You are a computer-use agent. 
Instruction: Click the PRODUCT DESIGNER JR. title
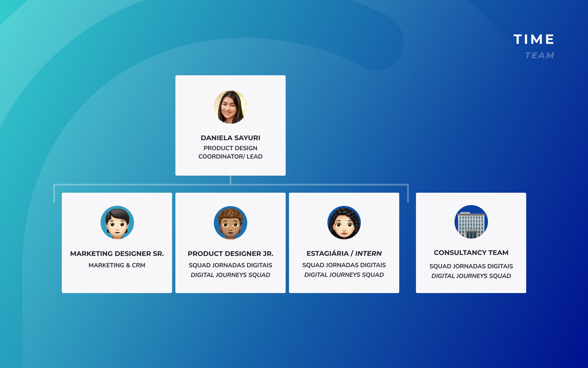[231, 254]
